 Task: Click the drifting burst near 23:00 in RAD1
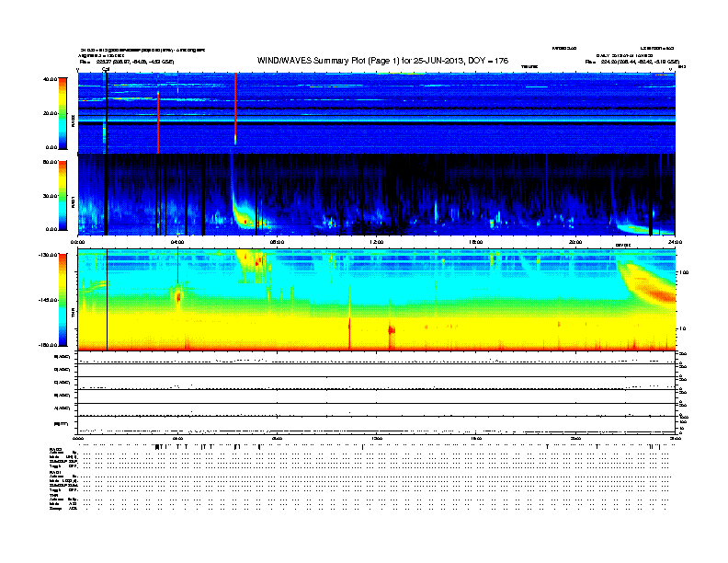pos(643,228)
